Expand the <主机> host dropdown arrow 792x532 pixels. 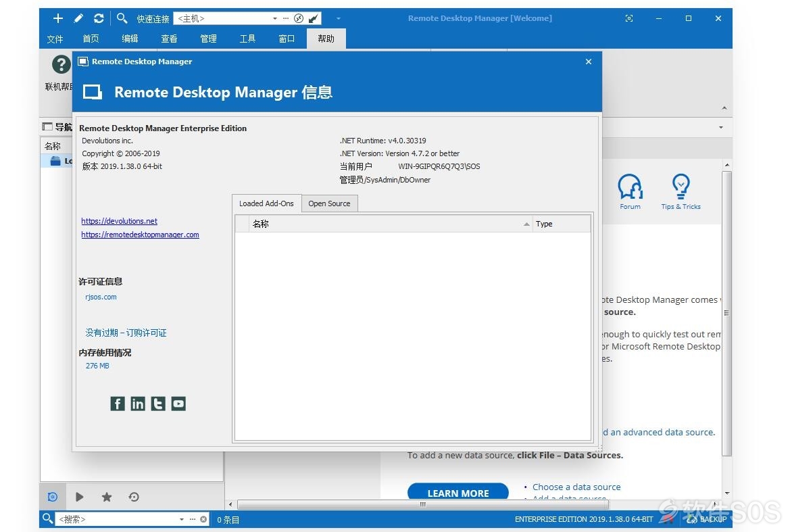point(275,19)
